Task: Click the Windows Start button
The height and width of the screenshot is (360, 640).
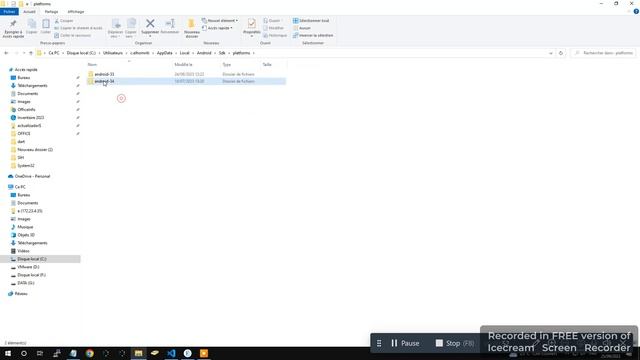Action: click(8, 353)
